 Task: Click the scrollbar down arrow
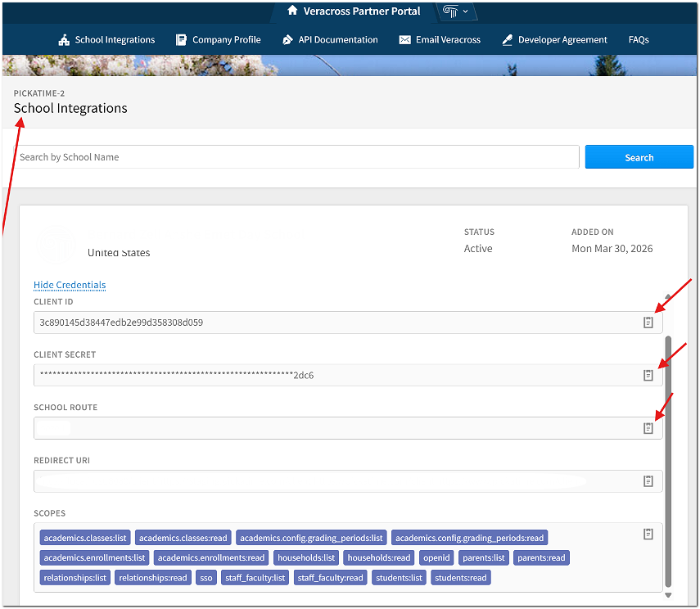pos(668,595)
